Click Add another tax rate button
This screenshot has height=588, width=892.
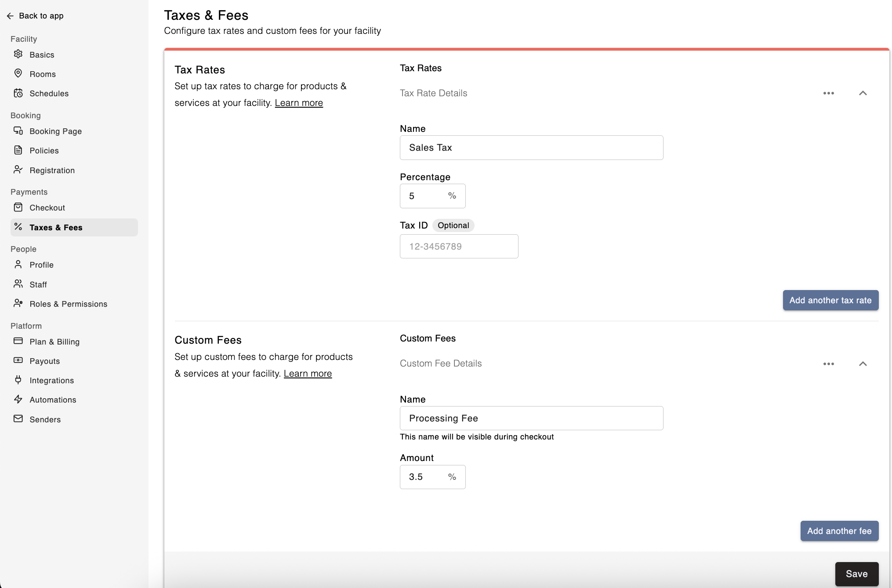click(830, 300)
